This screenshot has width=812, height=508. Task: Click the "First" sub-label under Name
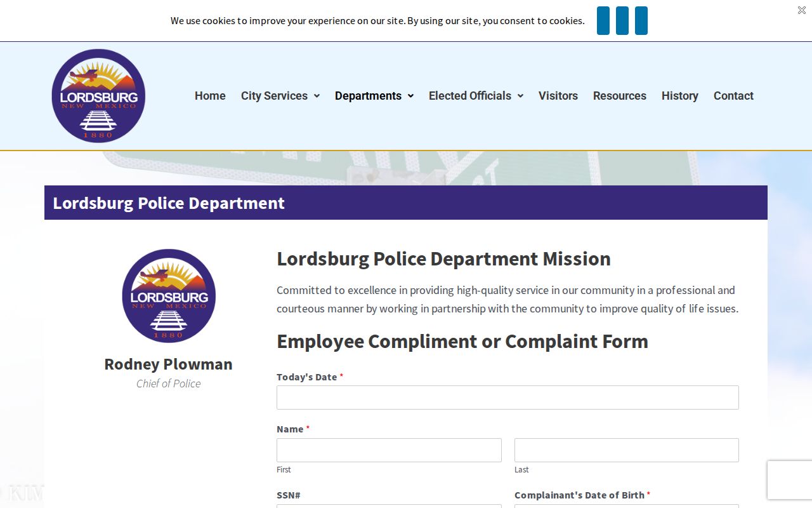[x=284, y=470]
